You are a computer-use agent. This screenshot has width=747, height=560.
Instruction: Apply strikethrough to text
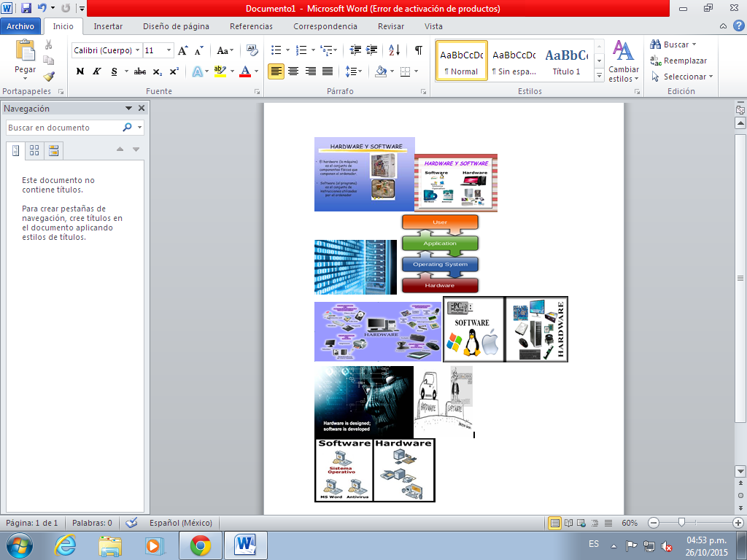(140, 71)
